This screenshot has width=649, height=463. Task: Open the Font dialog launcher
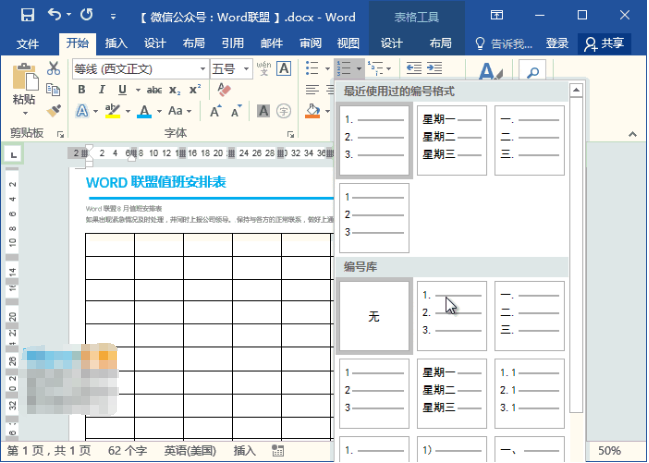pyautogui.click(x=291, y=134)
